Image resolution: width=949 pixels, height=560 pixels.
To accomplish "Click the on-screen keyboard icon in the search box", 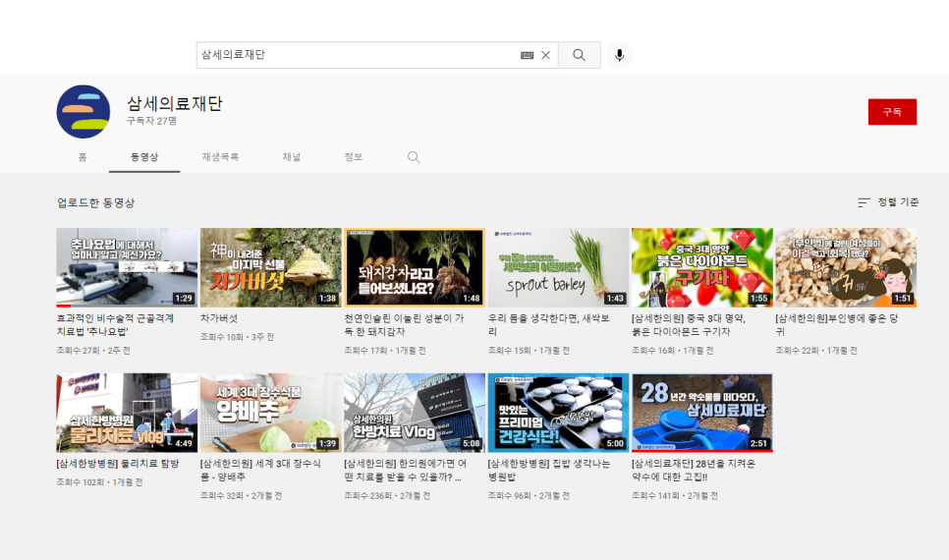I will point(527,55).
